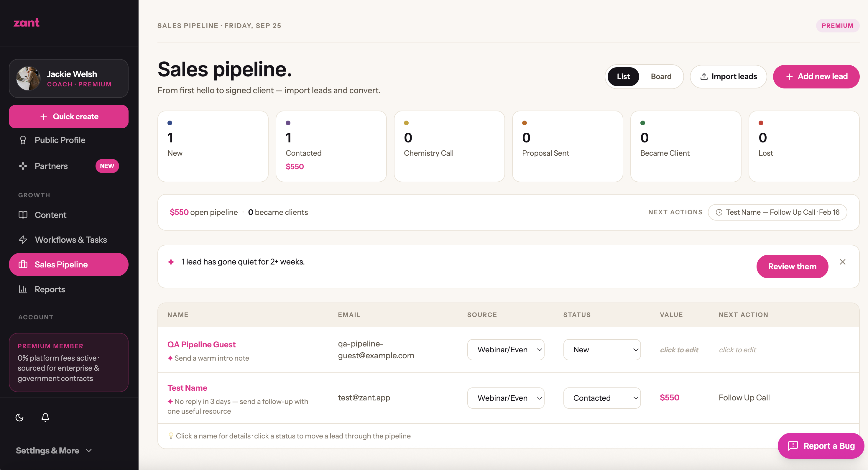This screenshot has height=470, width=868.
Task: Open status dropdown showing New
Action: click(602, 350)
